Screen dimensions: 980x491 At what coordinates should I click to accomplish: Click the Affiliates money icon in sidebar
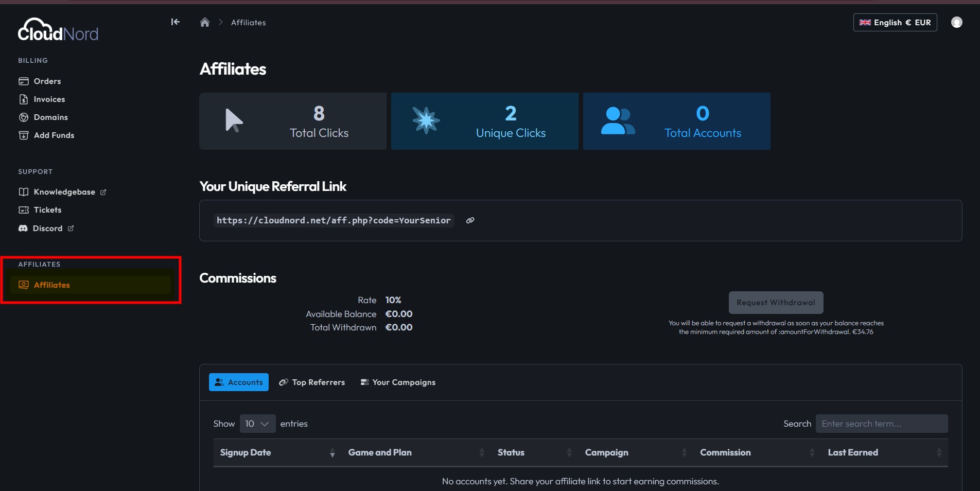pos(24,285)
